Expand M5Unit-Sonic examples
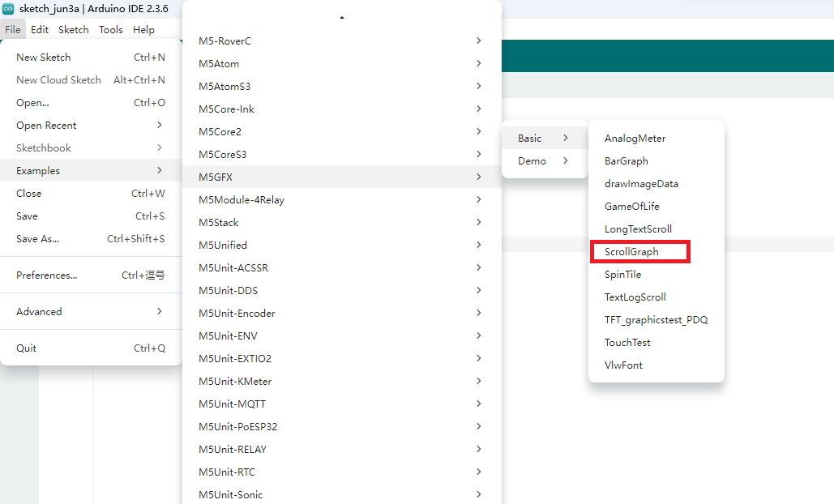834x504 pixels. (342, 494)
